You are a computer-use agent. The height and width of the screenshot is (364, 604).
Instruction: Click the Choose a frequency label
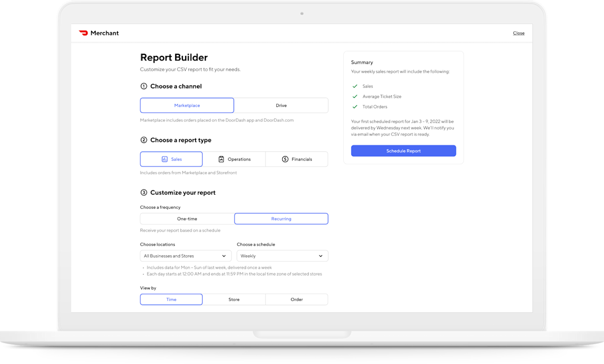[160, 207]
